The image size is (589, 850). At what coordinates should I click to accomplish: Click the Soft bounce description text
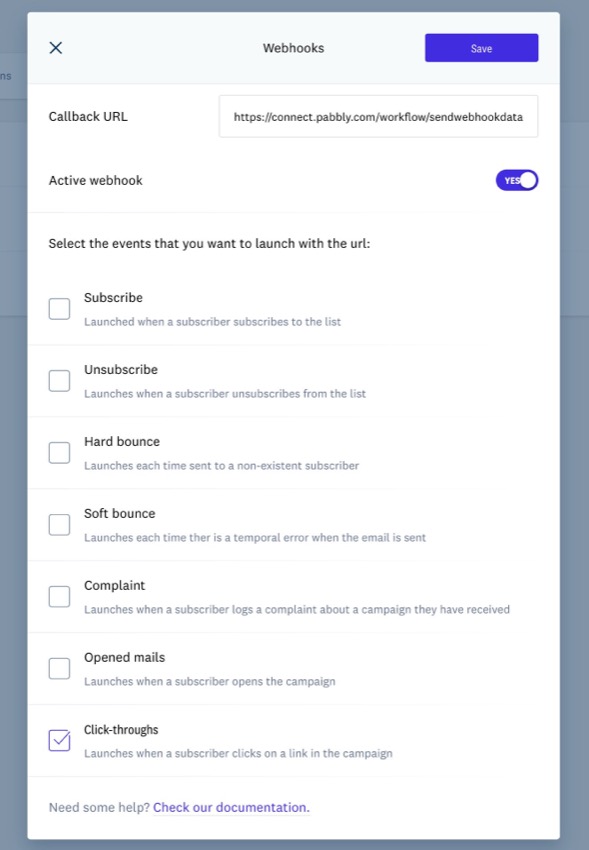click(255, 538)
